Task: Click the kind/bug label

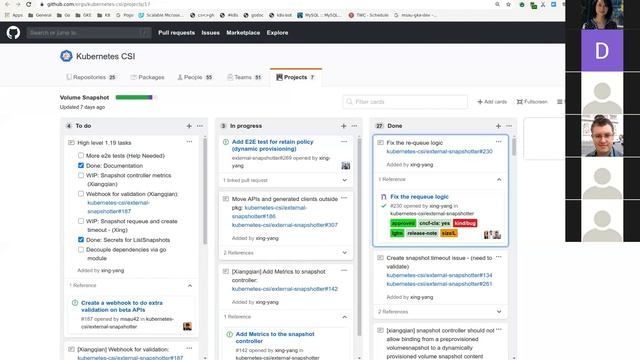Action: [x=465, y=223]
